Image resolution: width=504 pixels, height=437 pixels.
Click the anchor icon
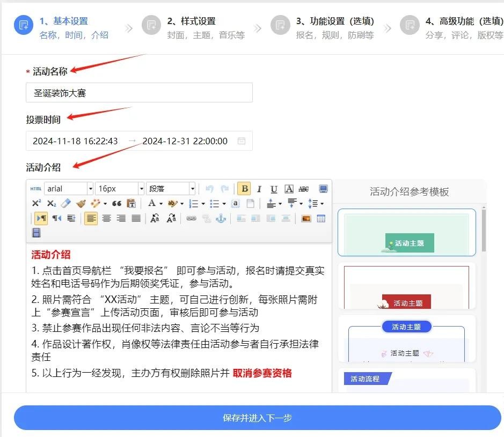(x=221, y=218)
